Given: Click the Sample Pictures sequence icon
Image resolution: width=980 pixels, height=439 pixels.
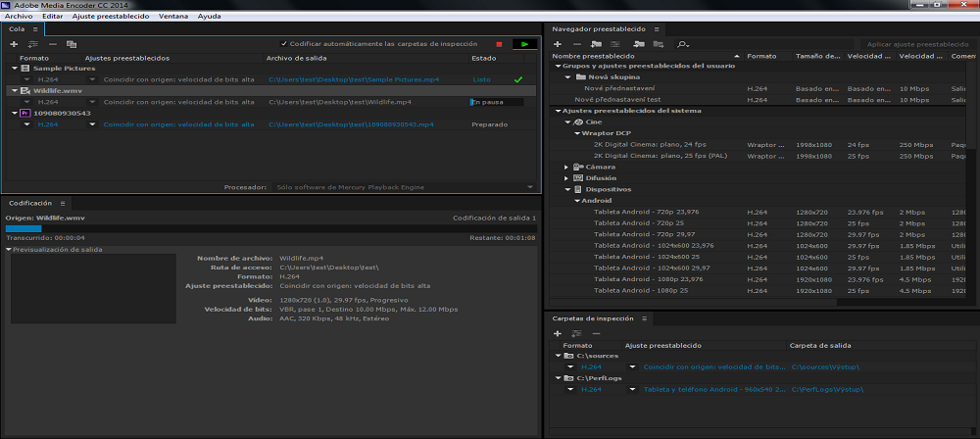Looking at the screenshot, I should pos(25,69).
